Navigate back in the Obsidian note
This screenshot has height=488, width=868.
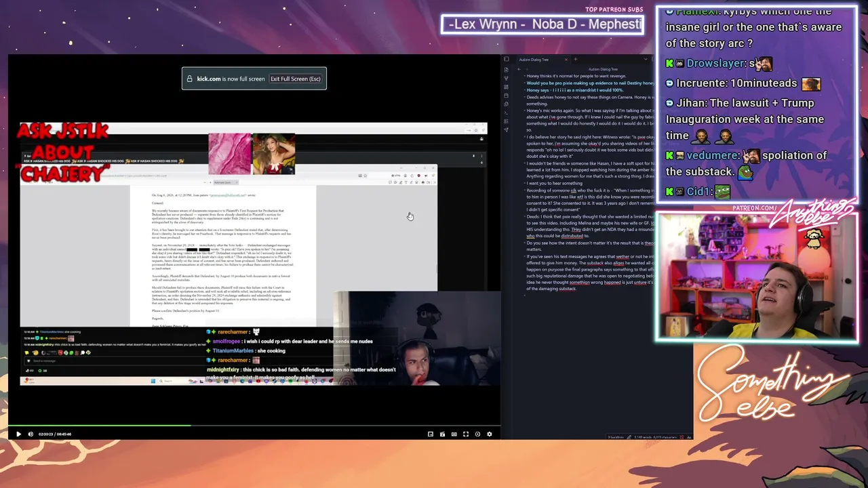tap(519, 69)
